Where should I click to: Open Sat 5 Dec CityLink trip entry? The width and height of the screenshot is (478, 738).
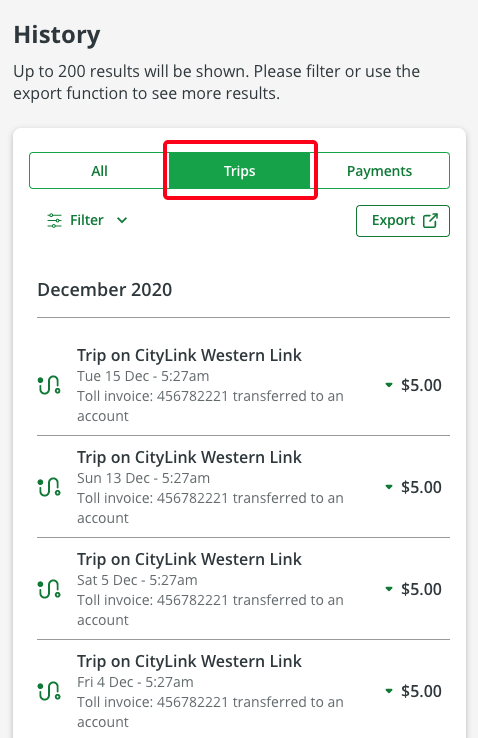[243, 589]
